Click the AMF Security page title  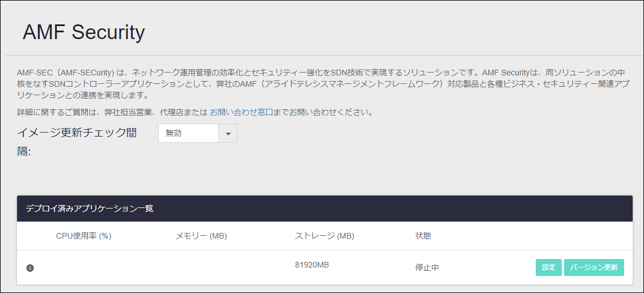tap(84, 32)
